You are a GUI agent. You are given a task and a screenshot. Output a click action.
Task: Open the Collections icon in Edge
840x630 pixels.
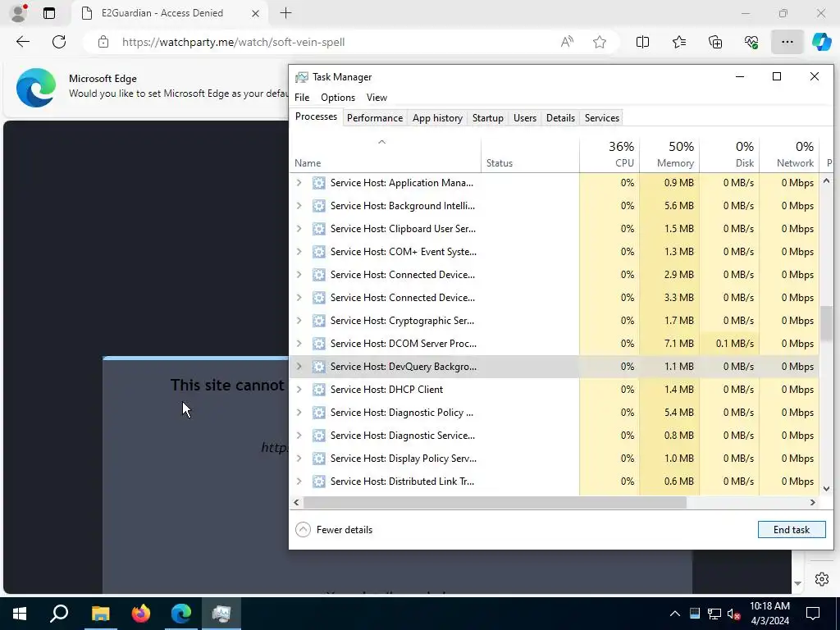pyautogui.click(x=715, y=42)
